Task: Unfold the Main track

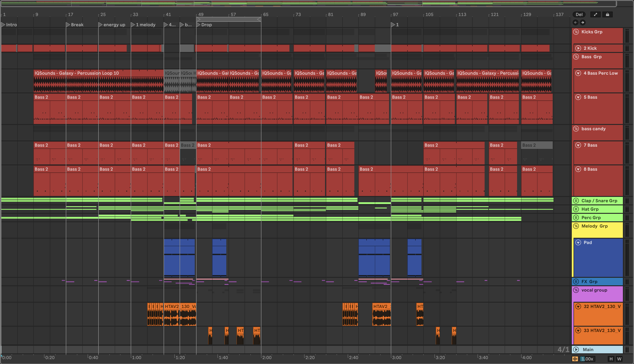Action: click(x=576, y=350)
